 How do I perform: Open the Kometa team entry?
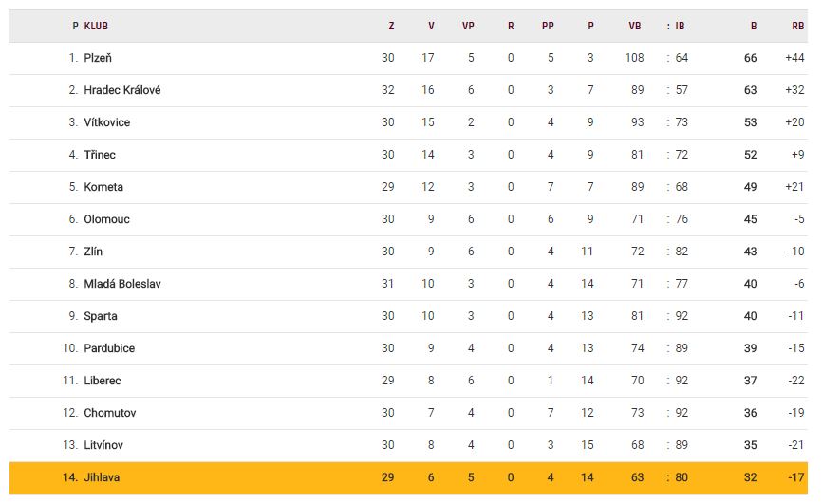(103, 187)
